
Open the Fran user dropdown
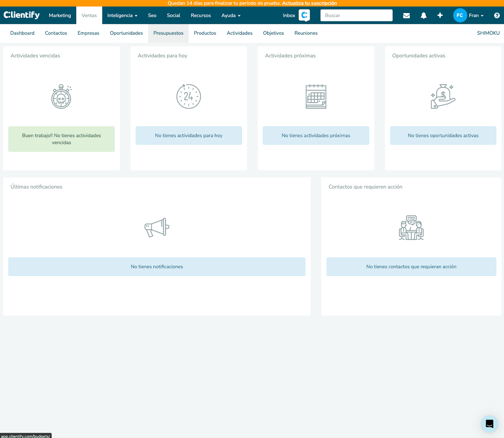point(476,15)
